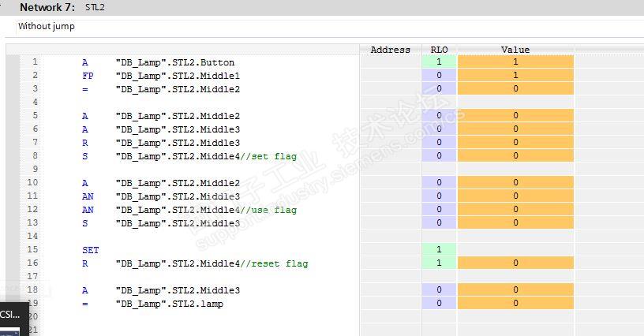644x336 pixels.
Task: Click the S instruction on line 8
Action: pyautogui.click(x=85, y=156)
